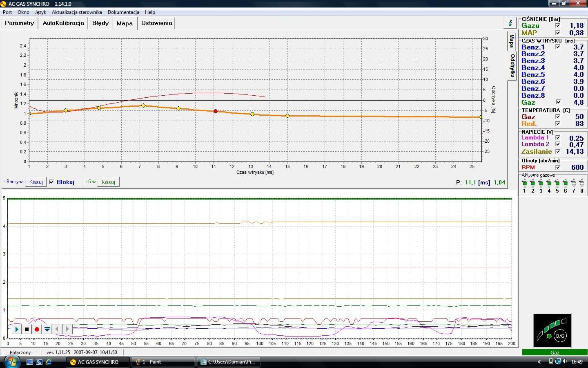Toggle the Blokuj checkbox

click(x=51, y=182)
